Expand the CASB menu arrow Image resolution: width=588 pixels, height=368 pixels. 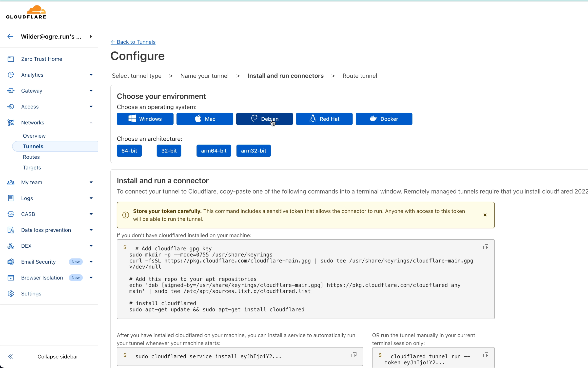tap(91, 214)
